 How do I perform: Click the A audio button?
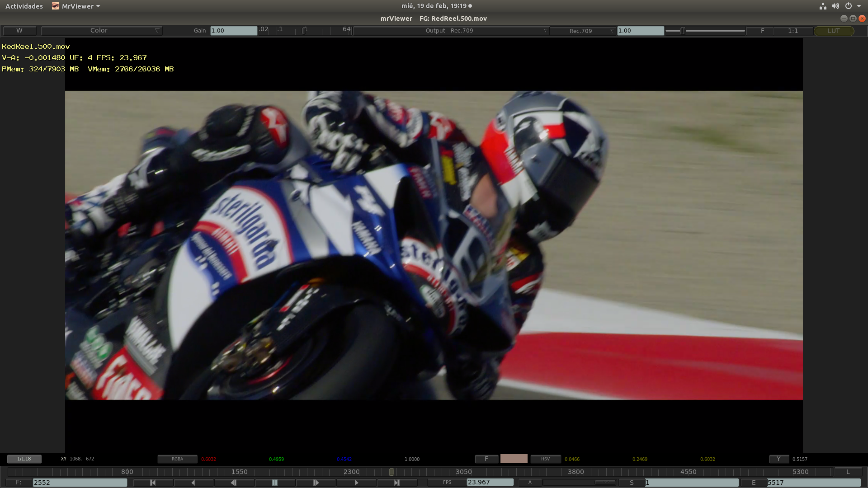coord(530,483)
